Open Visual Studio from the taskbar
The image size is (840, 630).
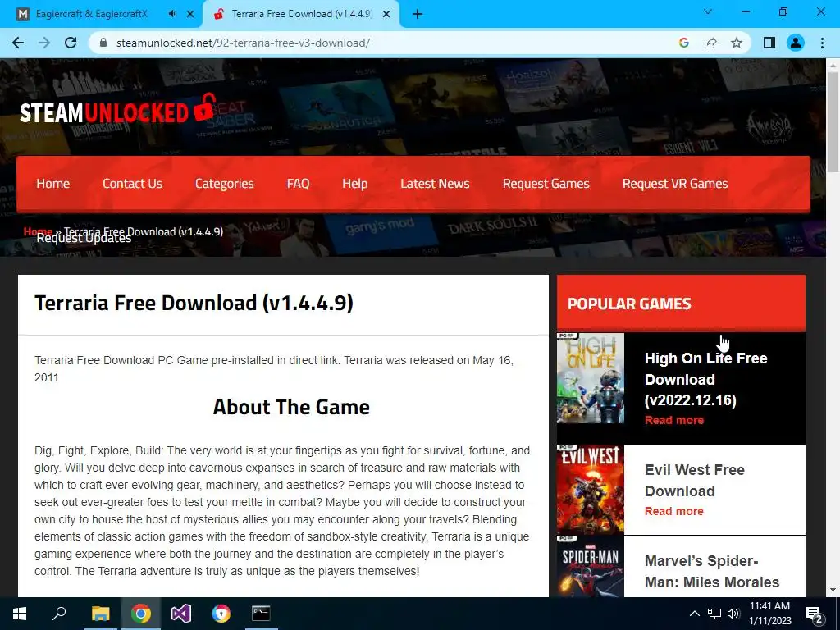[181, 614]
